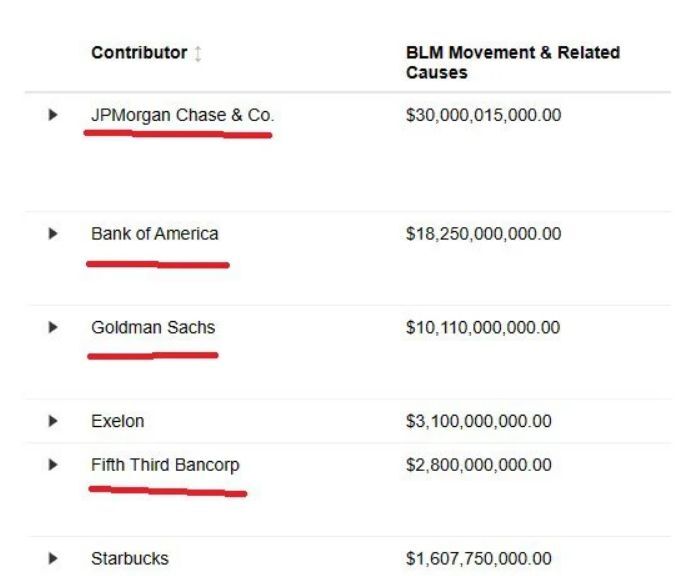Screen dimensions: 685x576
Task: Click the Goldman Sachs contributor name
Action: tap(153, 328)
